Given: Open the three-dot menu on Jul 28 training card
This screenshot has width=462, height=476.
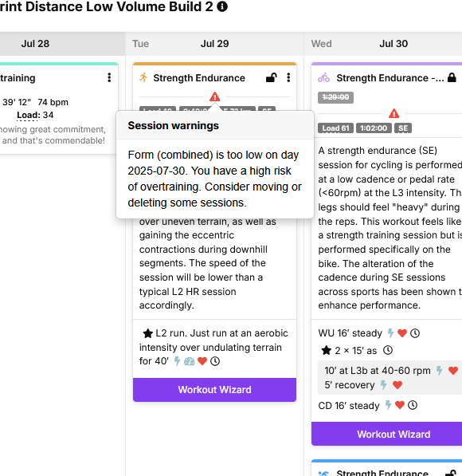Looking at the screenshot, I should coord(109,77).
